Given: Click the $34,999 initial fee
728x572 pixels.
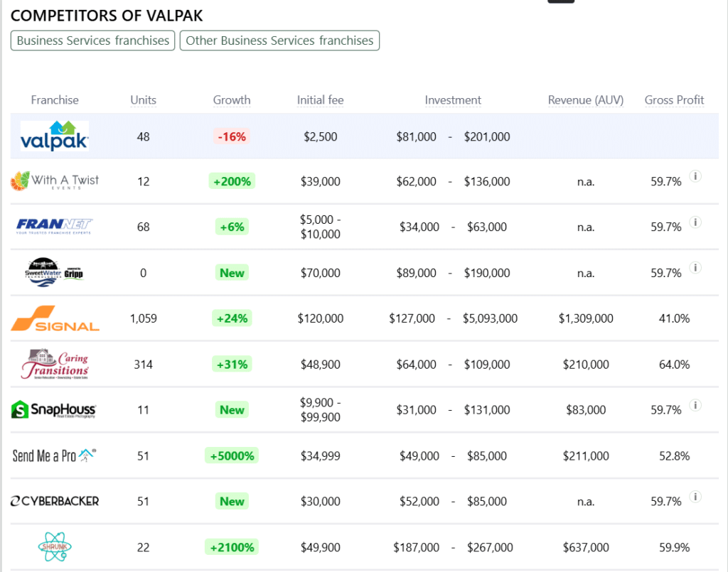Looking at the screenshot, I should [x=321, y=455].
